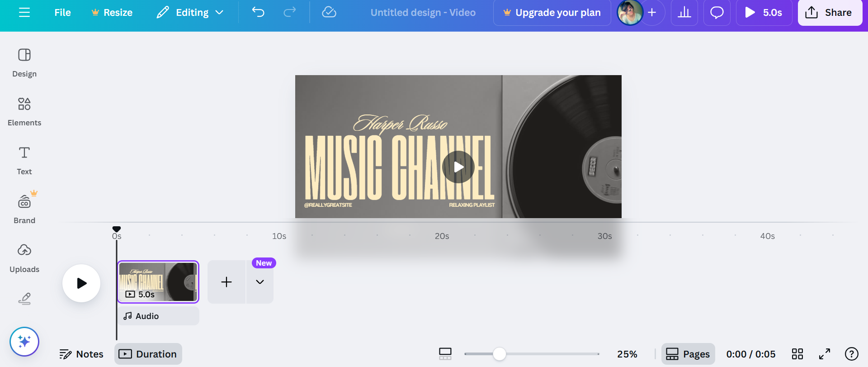Toggle the Pages view button
This screenshot has height=367, width=868.
(x=688, y=354)
